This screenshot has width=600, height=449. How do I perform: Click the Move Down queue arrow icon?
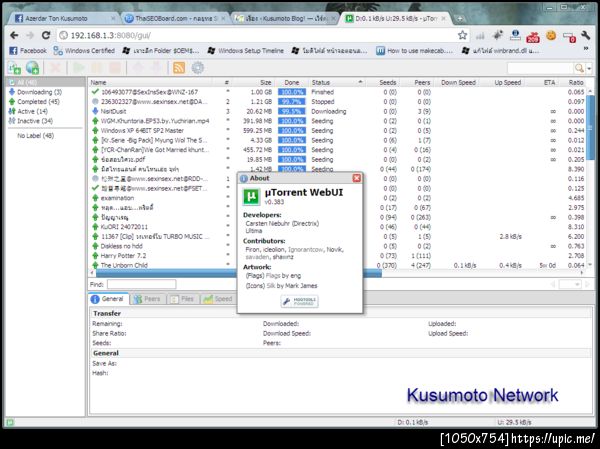[156, 68]
